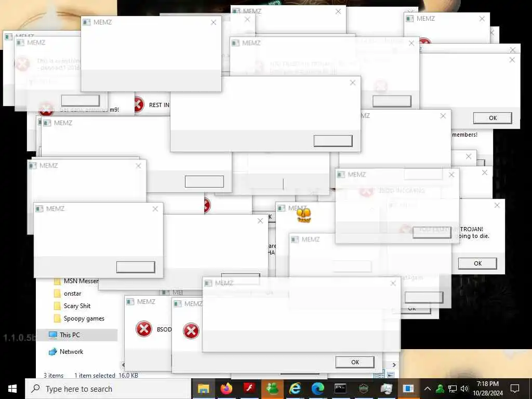Open the green MSN Messenger taskbar icon
The width and height of the screenshot is (532, 399).
272,389
